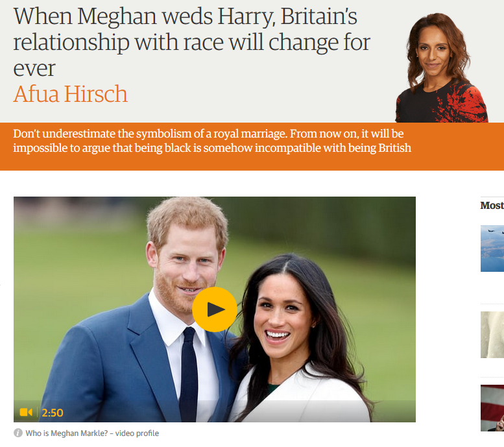Play the Meghan Markle video
The height and width of the screenshot is (447, 504).
[215, 309]
